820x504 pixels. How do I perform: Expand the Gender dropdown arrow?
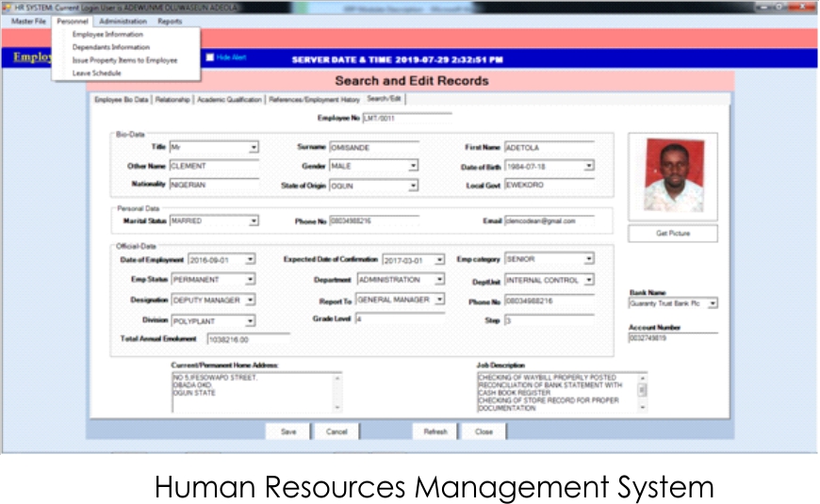(x=413, y=167)
